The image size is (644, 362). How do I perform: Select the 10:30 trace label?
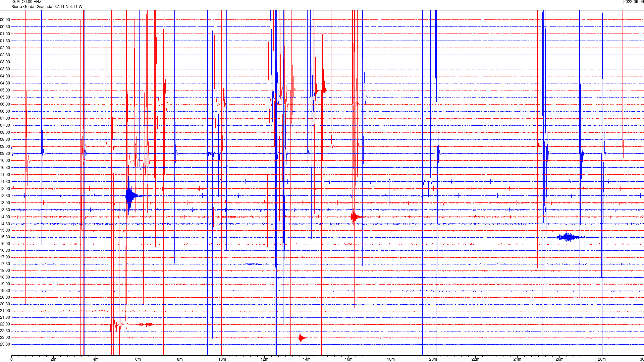[x=5, y=168]
